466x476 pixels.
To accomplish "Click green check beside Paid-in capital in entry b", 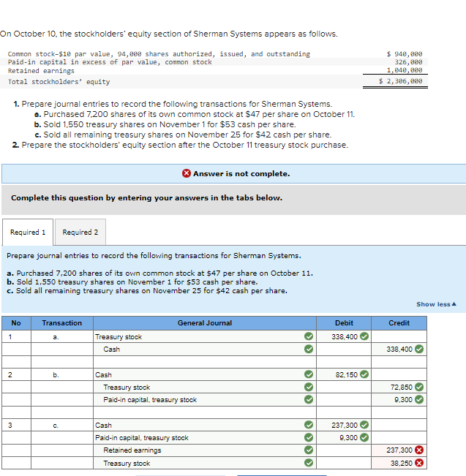I will click(309, 399).
